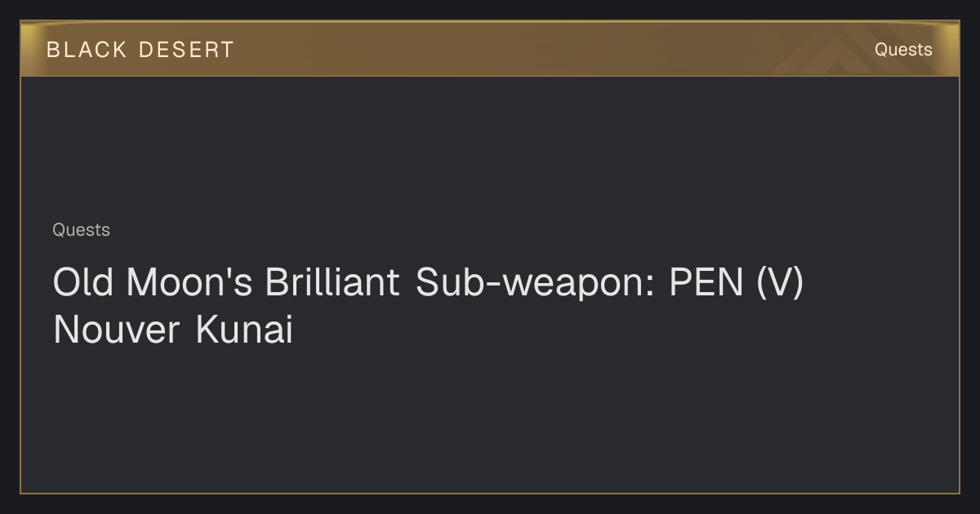
Task: Click the PEN abbreviation in the heading
Action: [x=707, y=282]
